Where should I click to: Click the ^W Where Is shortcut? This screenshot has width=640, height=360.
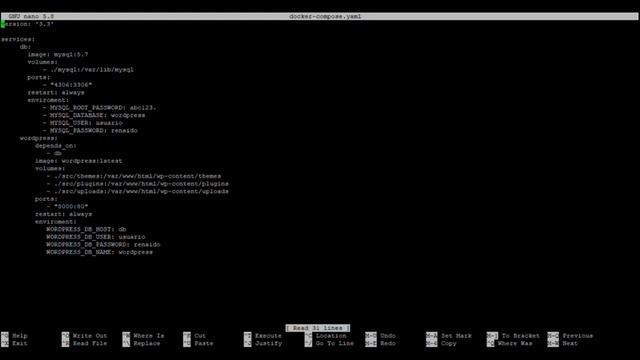tap(143, 336)
